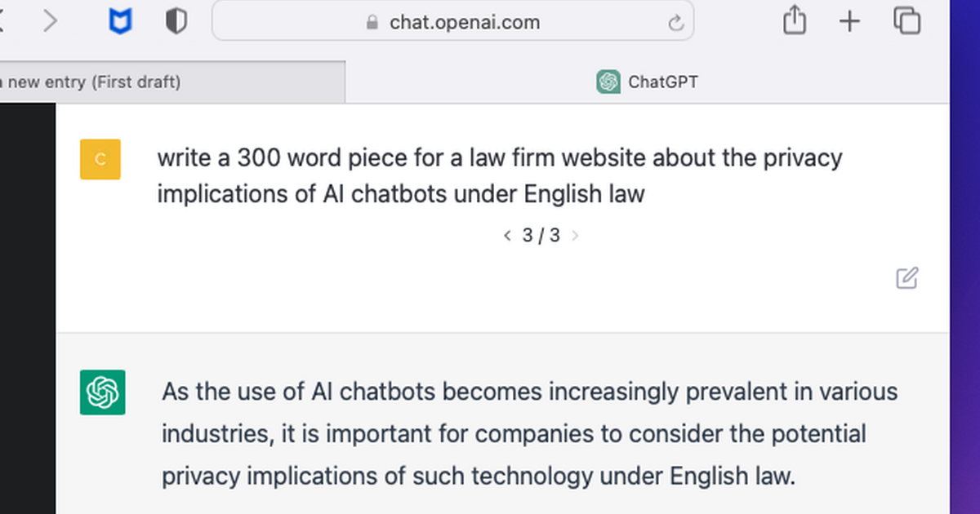This screenshot has height=514, width=980.
Task: Click the reload page icon
Action: coord(676,22)
